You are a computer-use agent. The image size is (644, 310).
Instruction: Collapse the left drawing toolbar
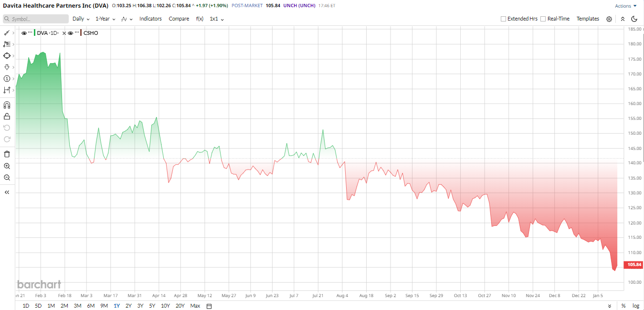(7, 192)
